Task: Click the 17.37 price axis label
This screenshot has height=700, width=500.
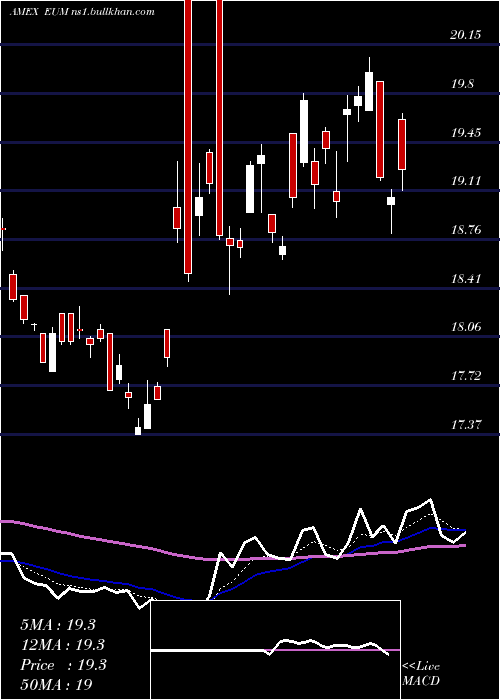Action: pos(466,425)
